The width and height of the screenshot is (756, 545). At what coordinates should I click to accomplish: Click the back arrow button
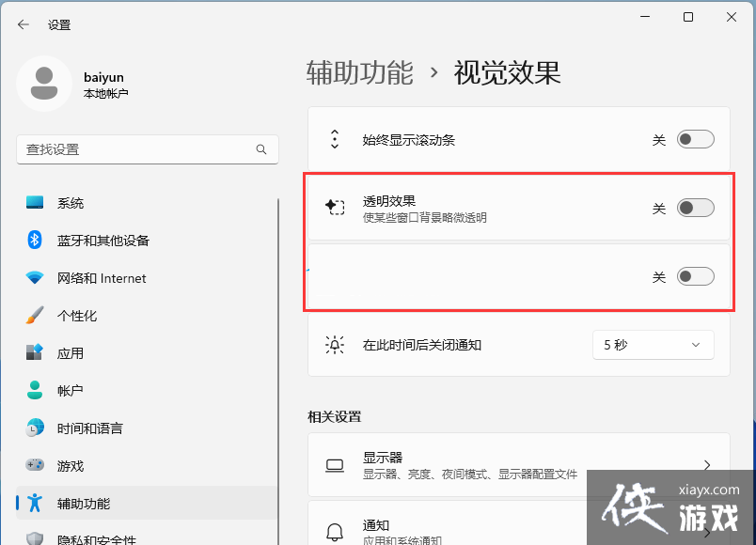point(22,24)
